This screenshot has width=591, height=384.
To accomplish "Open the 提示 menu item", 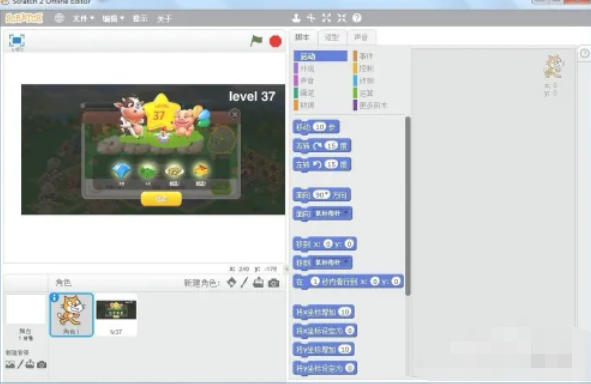I will [x=140, y=18].
